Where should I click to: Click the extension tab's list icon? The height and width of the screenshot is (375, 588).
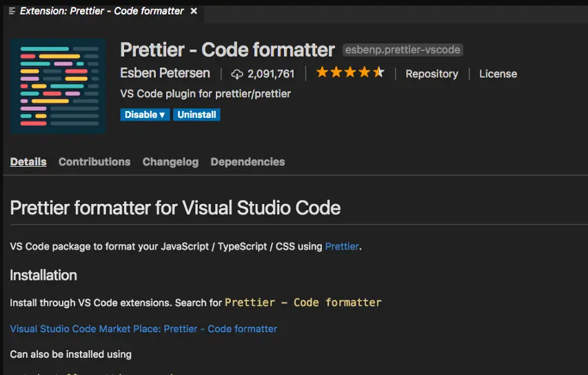12,11
